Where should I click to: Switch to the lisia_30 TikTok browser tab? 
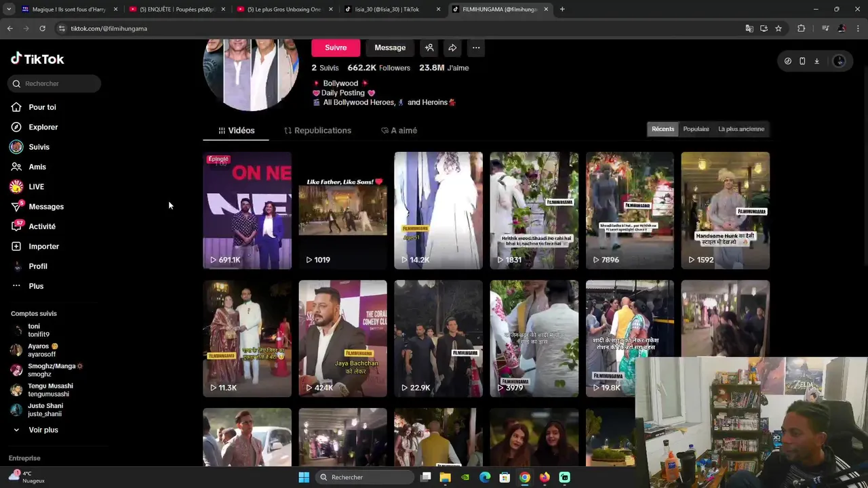pos(391,9)
